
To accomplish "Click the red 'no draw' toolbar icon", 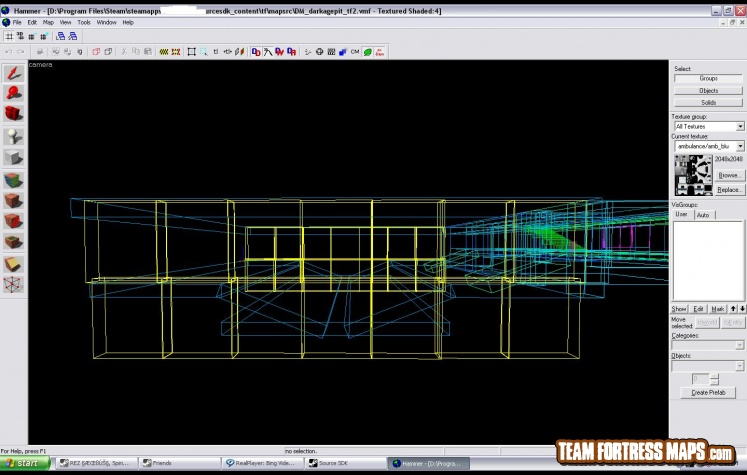I will (x=380, y=52).
